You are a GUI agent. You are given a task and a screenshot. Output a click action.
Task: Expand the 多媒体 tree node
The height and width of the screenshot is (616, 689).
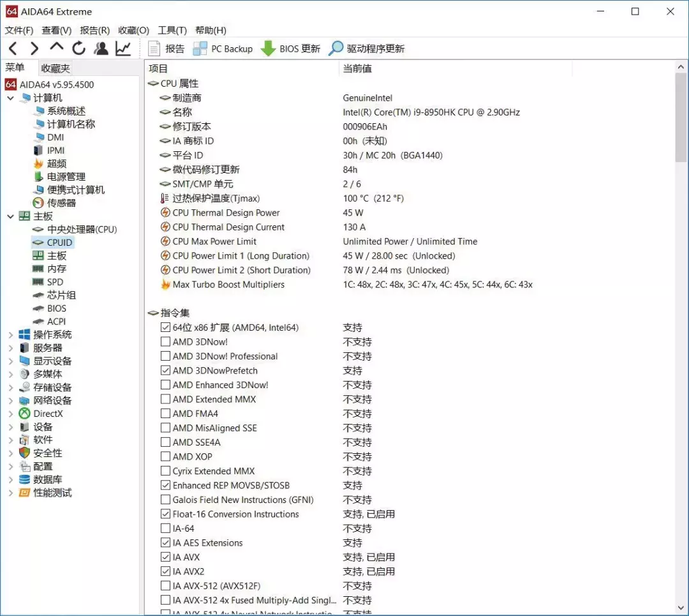pos(11,375)
